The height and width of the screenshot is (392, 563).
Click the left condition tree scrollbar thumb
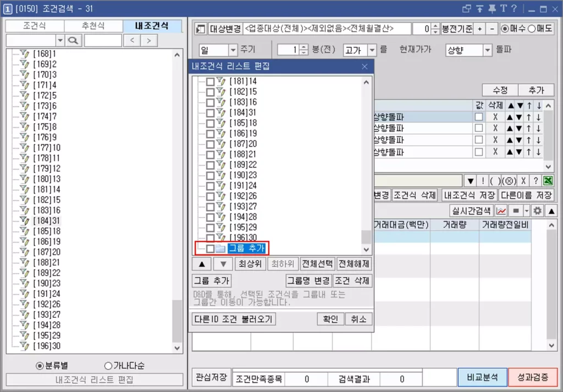click(x=178, y=321)
